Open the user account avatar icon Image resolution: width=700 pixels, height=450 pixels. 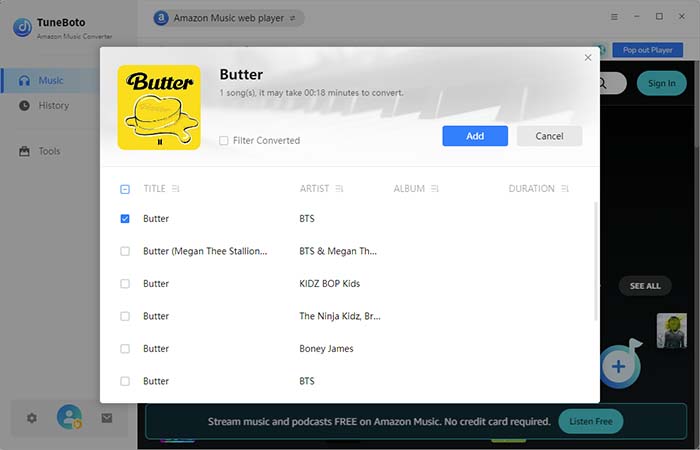(69, 417)
